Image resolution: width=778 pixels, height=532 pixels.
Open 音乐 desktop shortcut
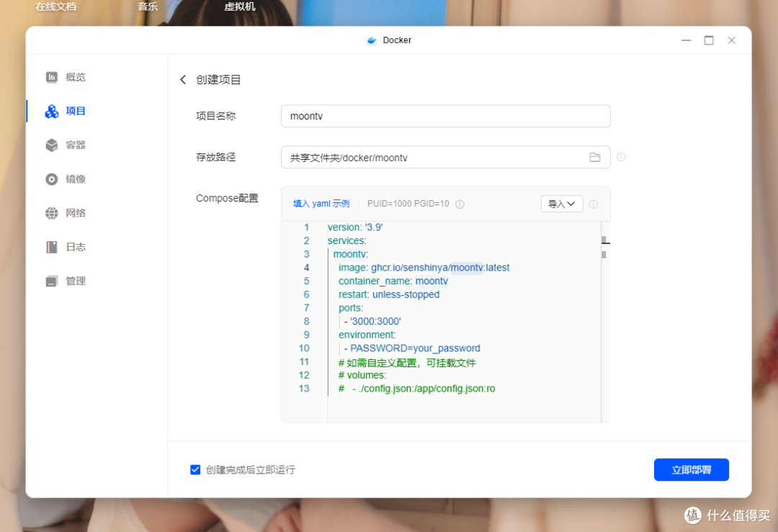[x=148, y=6]
